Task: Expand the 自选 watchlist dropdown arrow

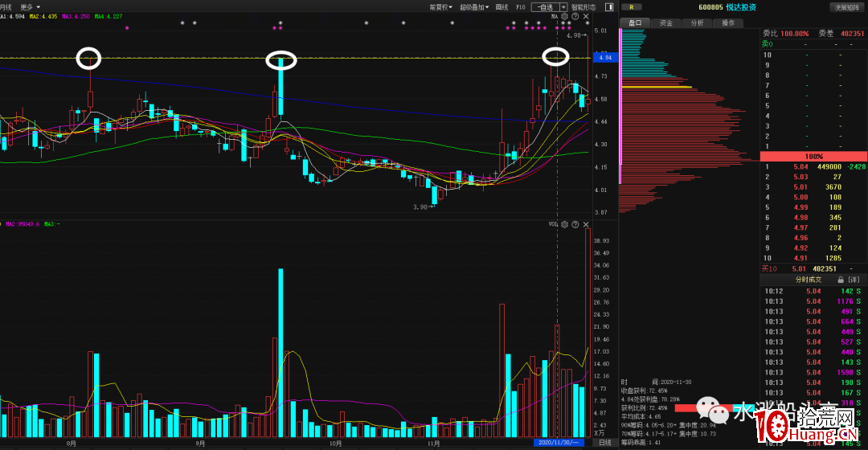Action: point(563,6)
